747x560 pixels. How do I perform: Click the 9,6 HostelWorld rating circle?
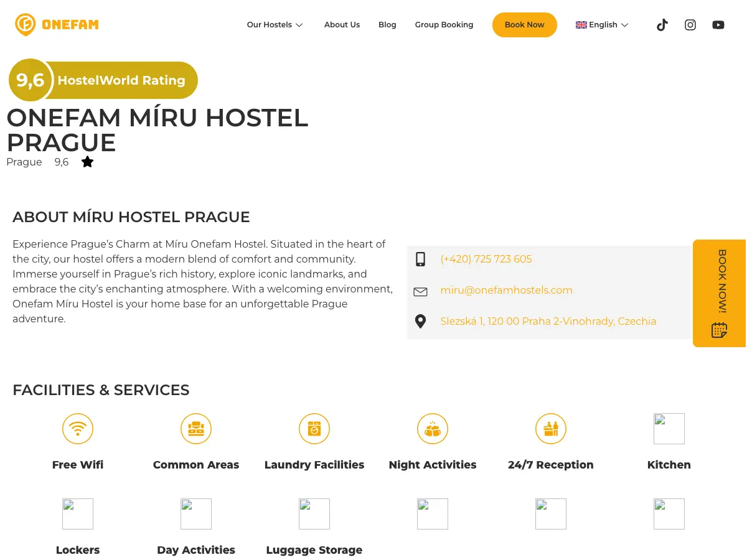point(30,80)
